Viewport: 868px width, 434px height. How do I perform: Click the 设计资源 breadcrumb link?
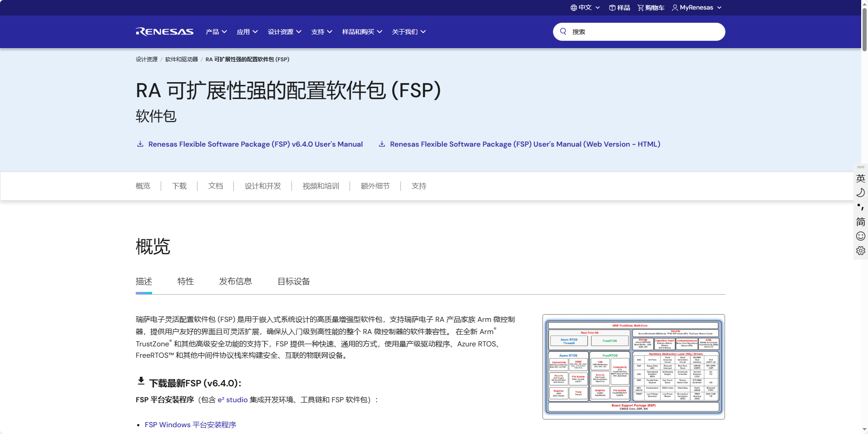147,59
